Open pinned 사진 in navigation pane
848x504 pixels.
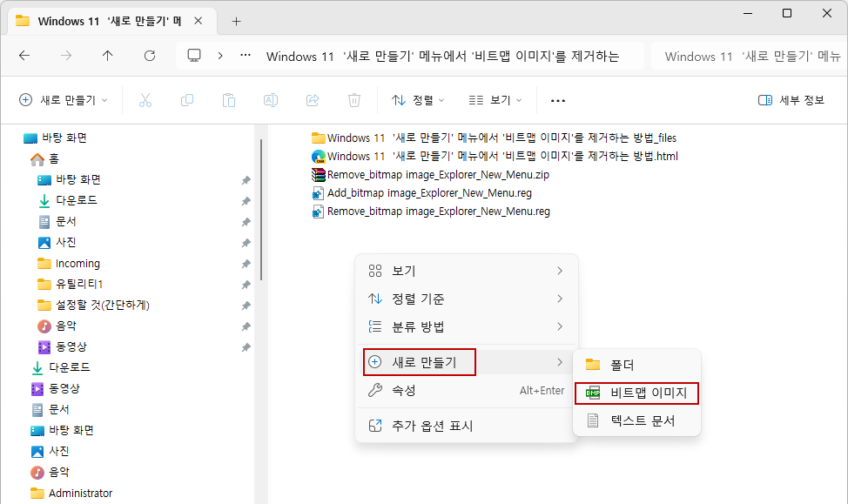(x=57, y=242)
